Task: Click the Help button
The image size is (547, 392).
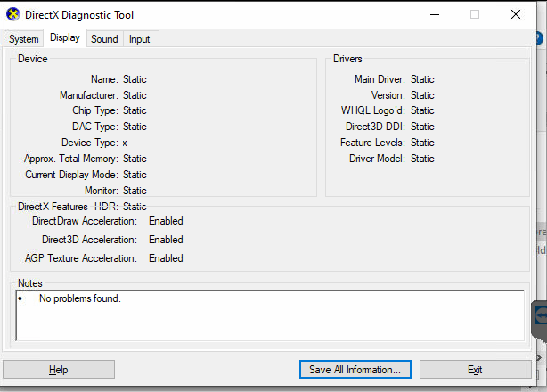Action: (59, 370)
